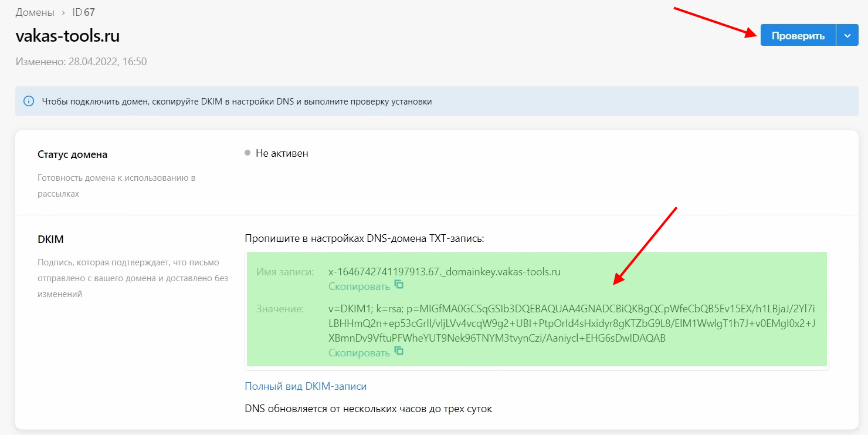Click the DKIM section heading
The width and height of the screenshot is (868, 435).
[50, 240]
